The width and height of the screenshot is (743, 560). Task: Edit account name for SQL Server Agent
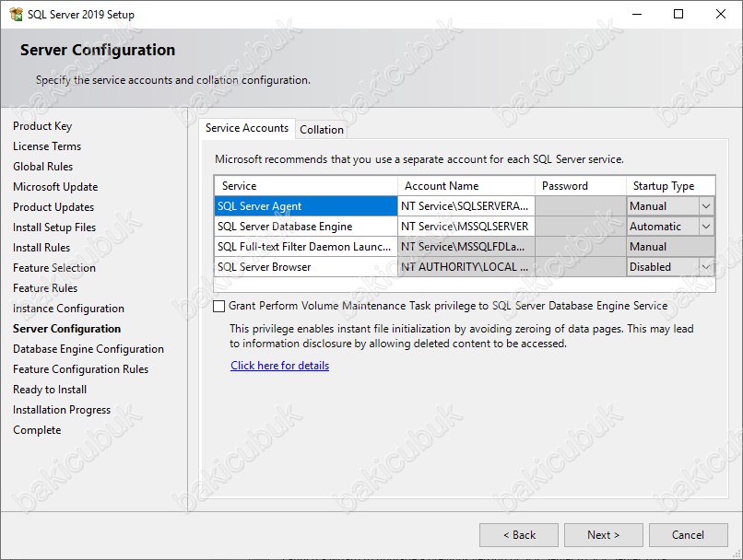(466, 206)
